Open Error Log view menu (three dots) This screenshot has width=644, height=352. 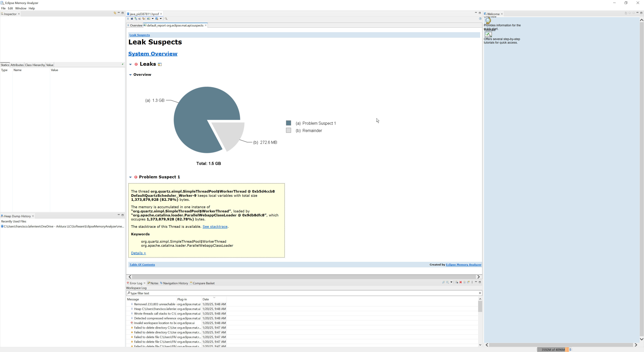472,282
